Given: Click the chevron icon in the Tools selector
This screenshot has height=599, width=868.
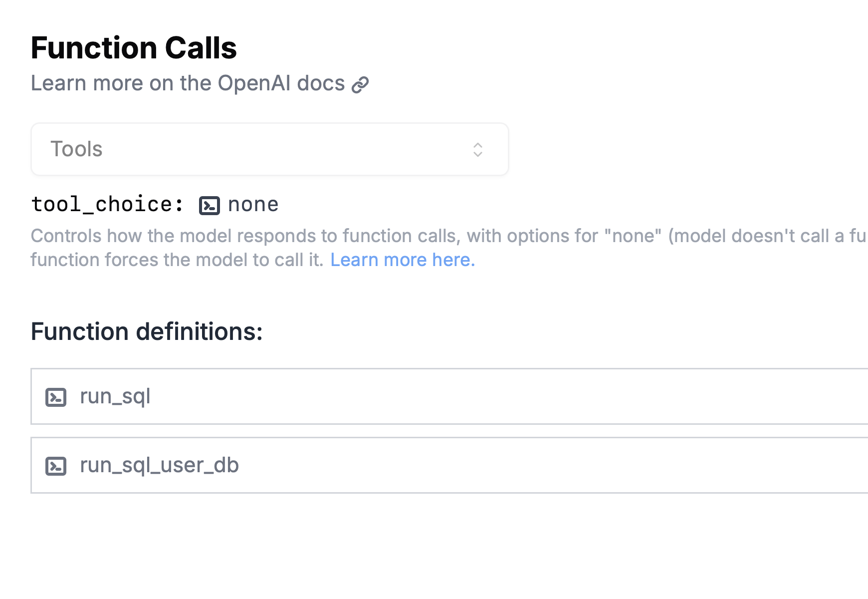Looking at the screenshot, I should coord(478,149).
